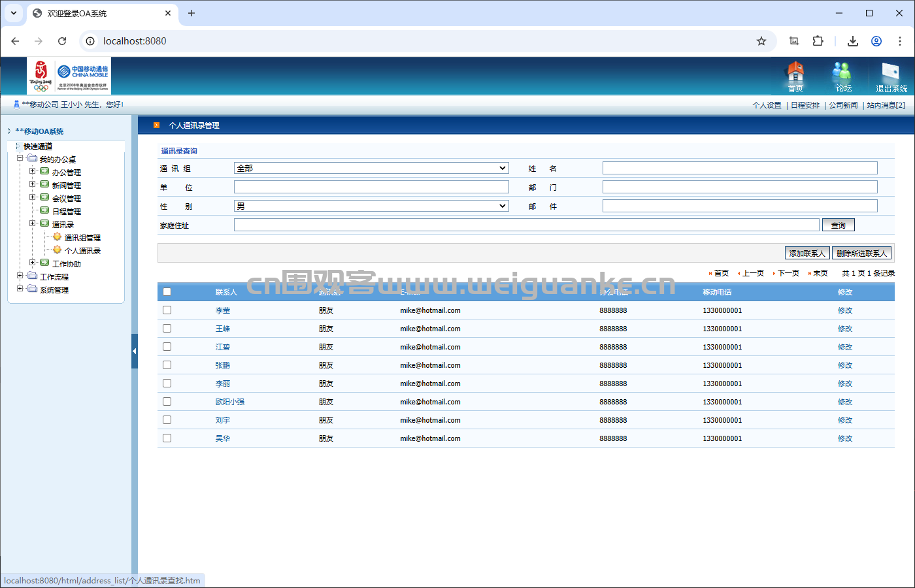Viewport: 915px width, 588px height.
Task: Expand the 新闻管理 tree node
Action: 32,184
